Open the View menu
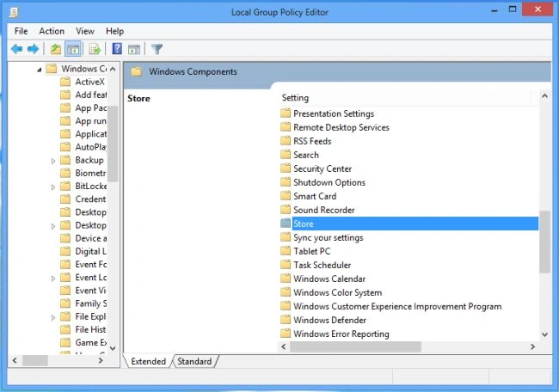This screenshot has width=559, height=392. (x=85, y=31)
